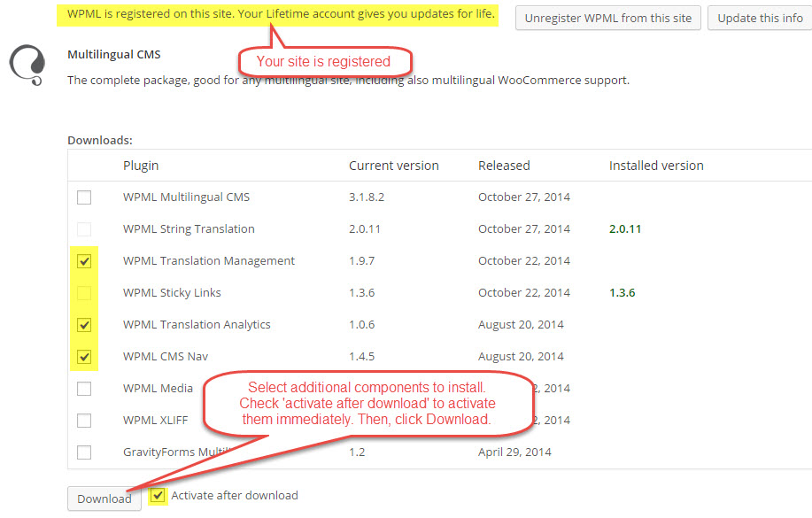This screenshot has width=812, height=518.
Task: Click the April 29, 2014 release date
Action: coord(514,452)
